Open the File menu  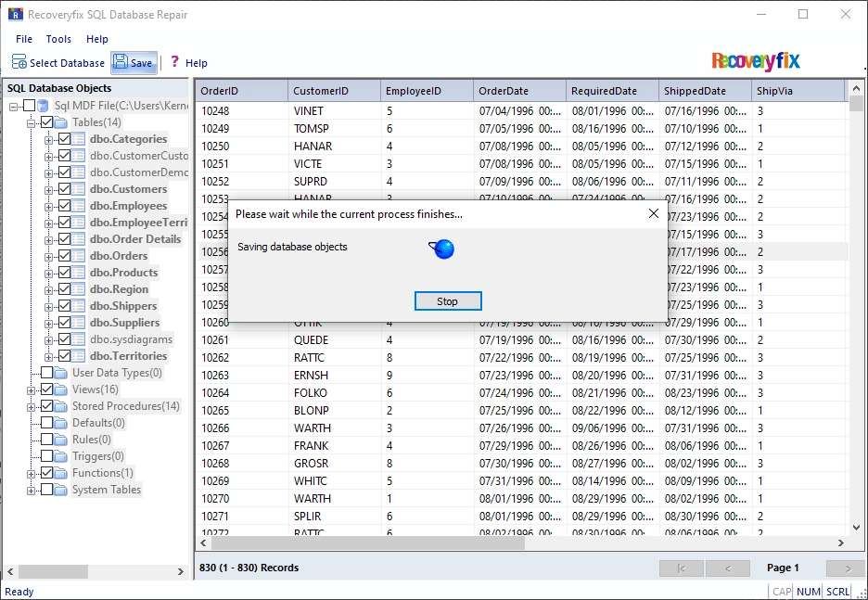coord(24,39)
